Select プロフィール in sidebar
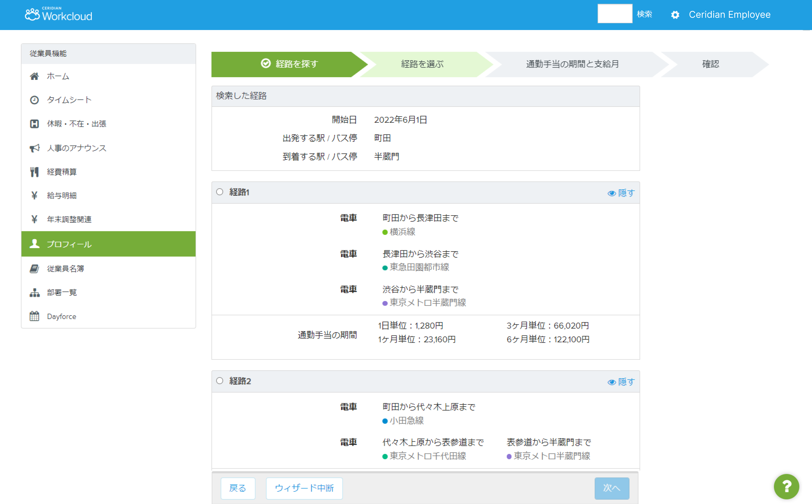This screenshot has height=504, width=812. 69,244
